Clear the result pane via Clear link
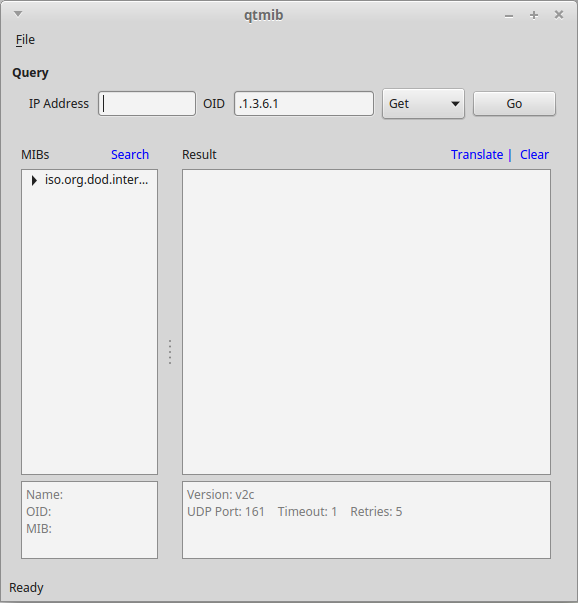The width and height of the screenshot is (578, 603). tap(534, 155)
